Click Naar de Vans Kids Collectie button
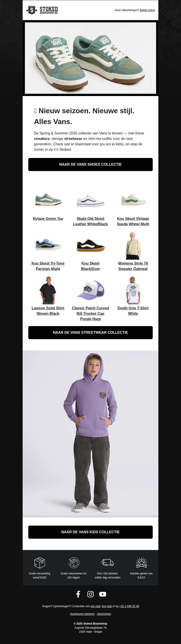 (x=90, y=532)
